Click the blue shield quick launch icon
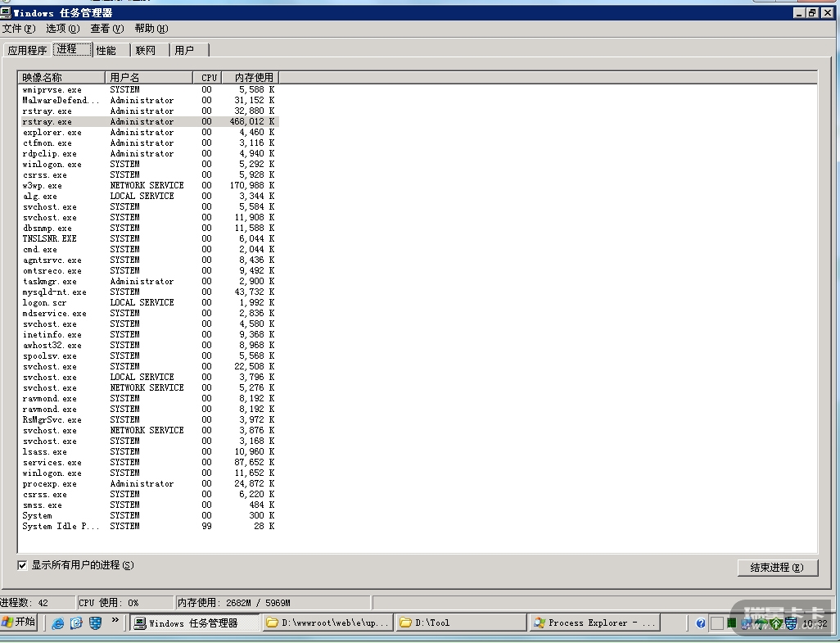Viewport: 840px width, 643px height. (95, 623)
